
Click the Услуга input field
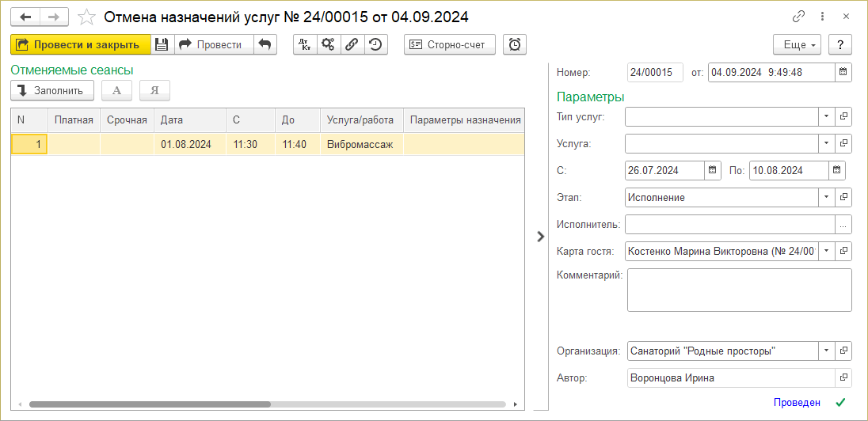click(x=721, y=143)
